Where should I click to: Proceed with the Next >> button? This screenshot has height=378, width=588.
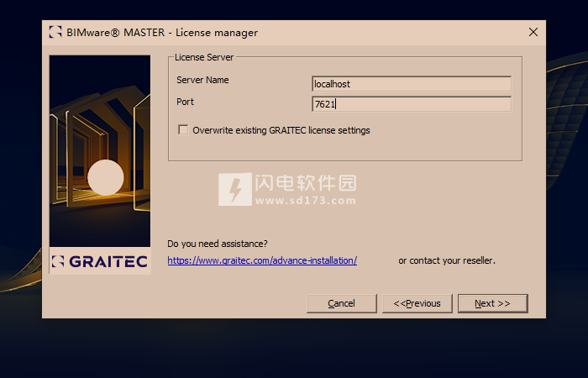[x=493, y=303]
